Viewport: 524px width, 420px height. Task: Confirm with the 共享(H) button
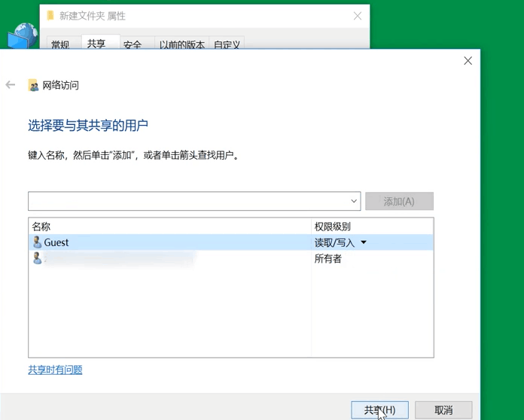379,410
